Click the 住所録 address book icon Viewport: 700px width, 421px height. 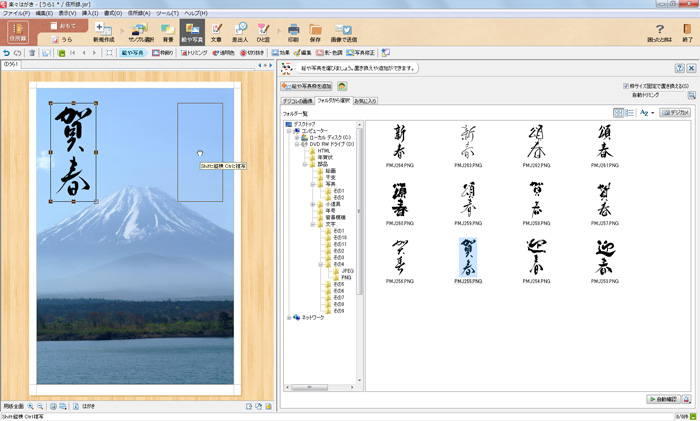pyautogui.click(x=18, y=33)
